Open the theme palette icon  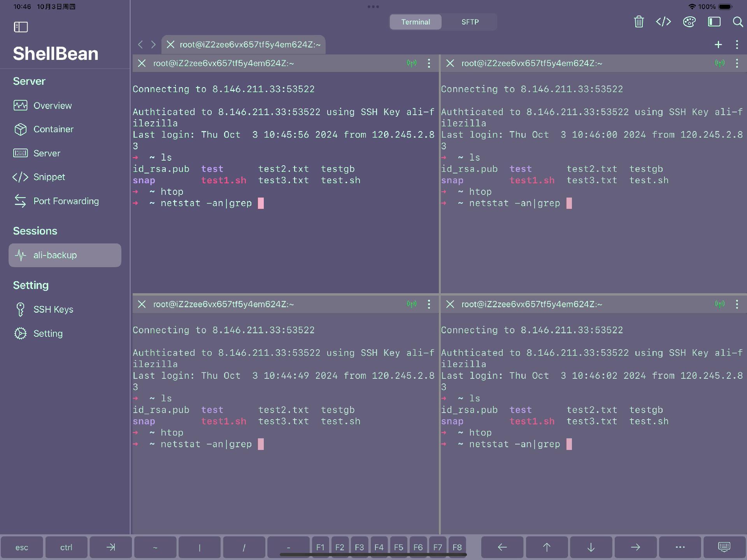(x=689, y=22)
